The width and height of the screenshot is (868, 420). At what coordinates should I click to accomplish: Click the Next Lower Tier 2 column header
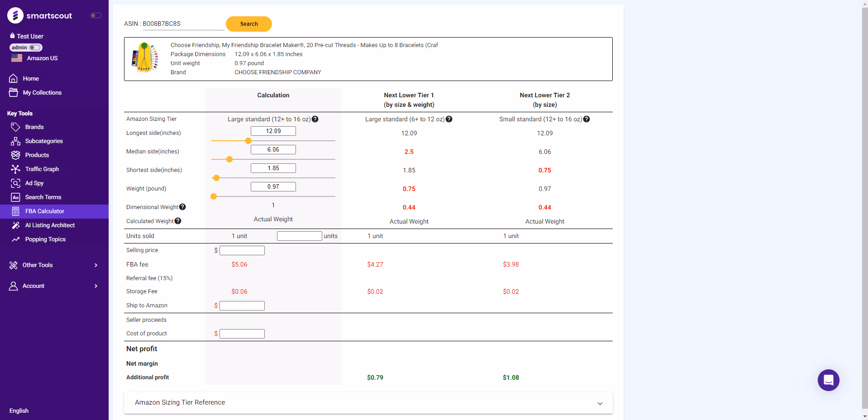[x=545, y=100]
